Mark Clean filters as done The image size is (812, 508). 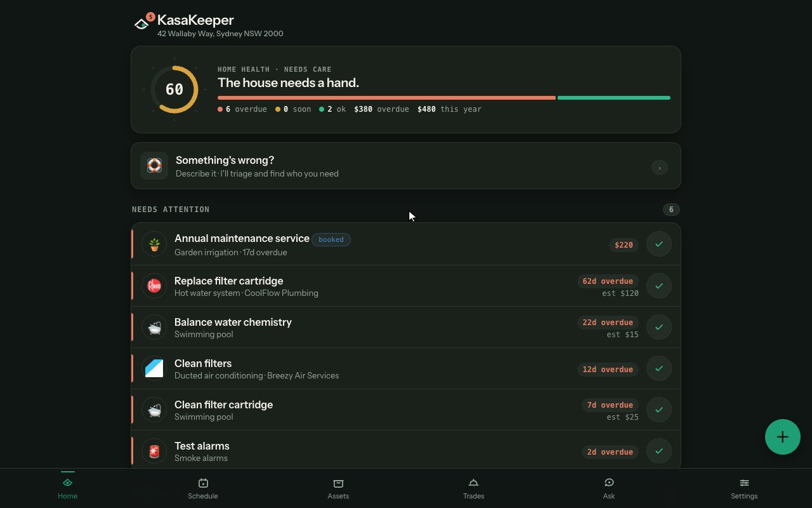pos(659,368)
